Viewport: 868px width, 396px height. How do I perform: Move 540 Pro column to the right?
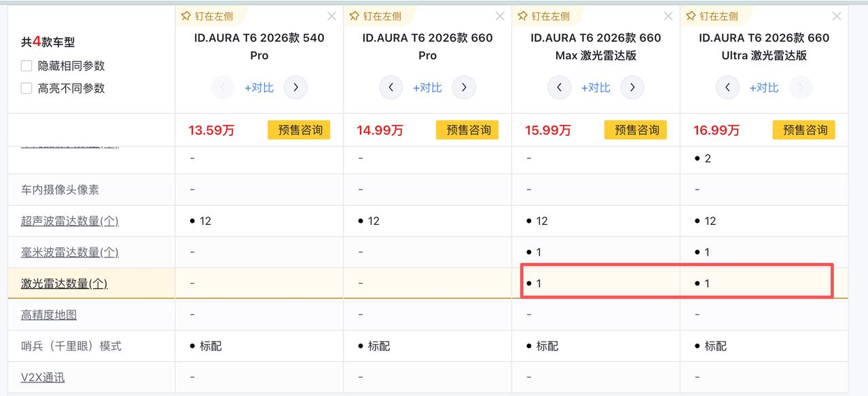pyautogui.click(x=295, y=88)
